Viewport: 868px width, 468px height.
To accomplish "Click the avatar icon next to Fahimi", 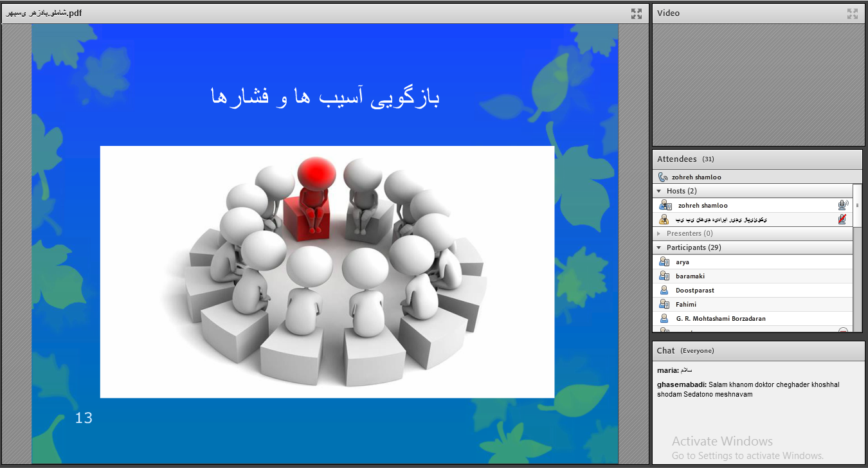I will (665, 305).
